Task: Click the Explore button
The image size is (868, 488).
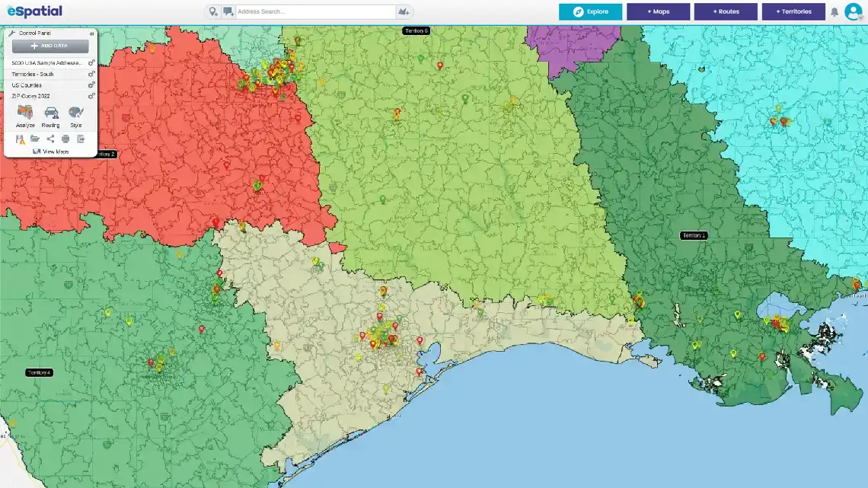Action: click(x=590, y=11)
